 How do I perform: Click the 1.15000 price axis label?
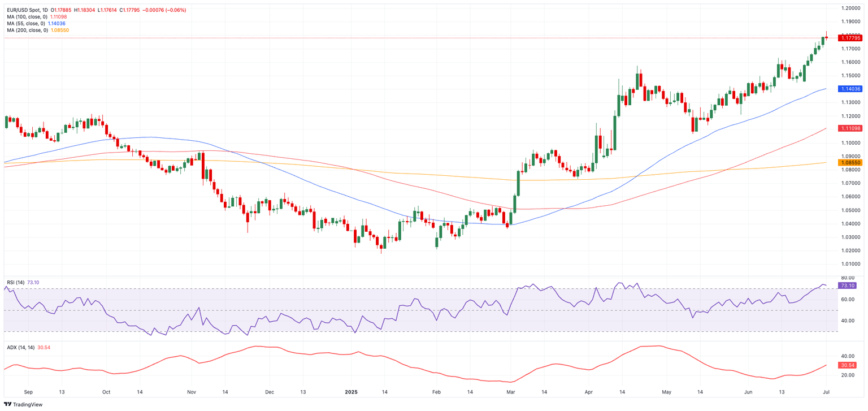point(850,75)
